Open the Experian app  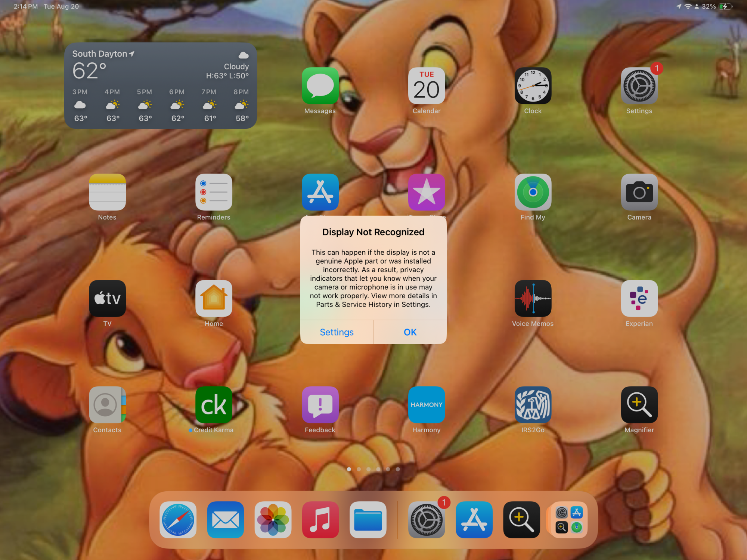(639, 298)
